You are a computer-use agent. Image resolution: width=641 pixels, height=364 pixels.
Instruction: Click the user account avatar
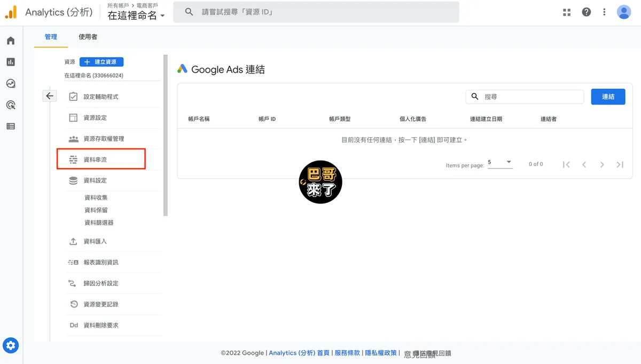click(x=624, y=12)
